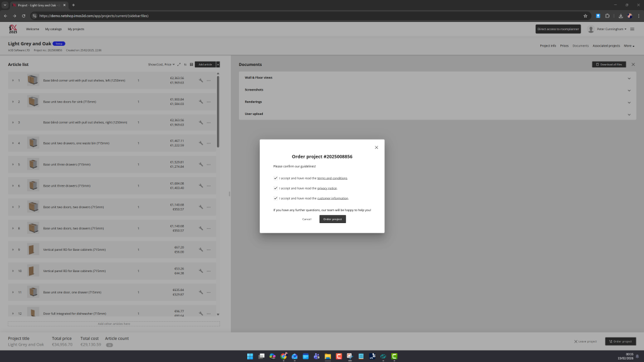This screenshot has width=644, height=362.
Task: Open the privacy notice link
Action: tap(327, 189)
